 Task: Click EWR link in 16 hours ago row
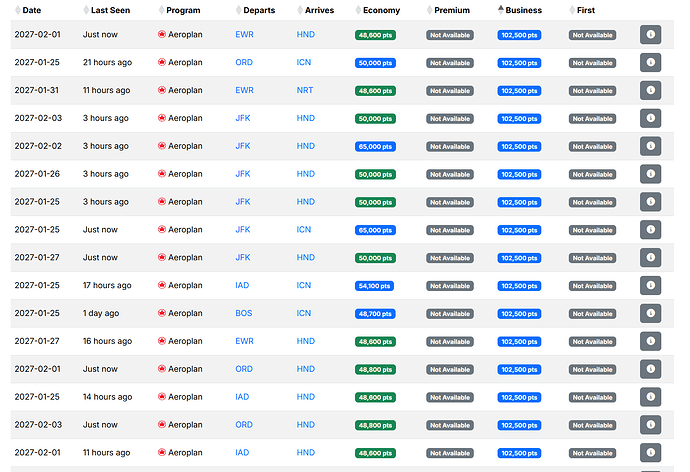(x=244, y=341)
